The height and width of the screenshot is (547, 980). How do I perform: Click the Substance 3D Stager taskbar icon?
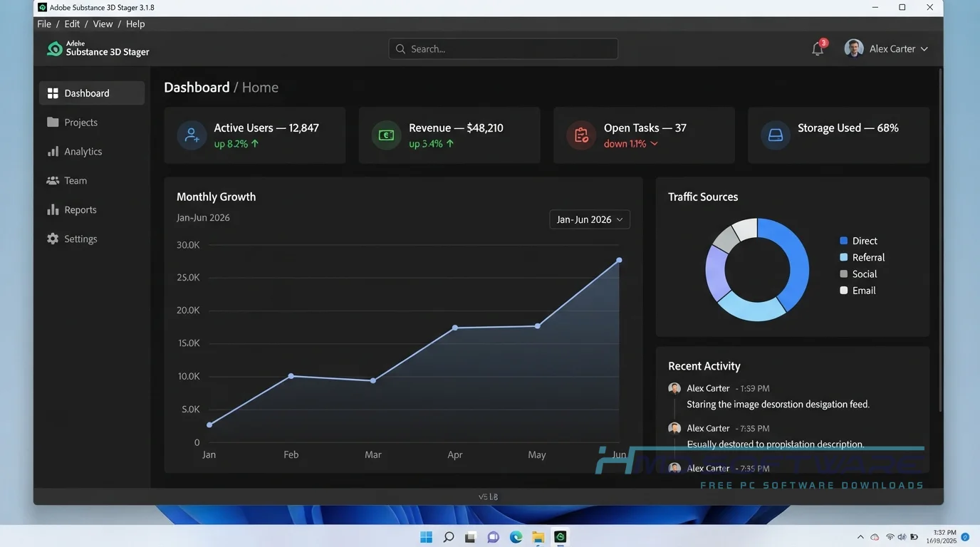[x=561, y=537]
